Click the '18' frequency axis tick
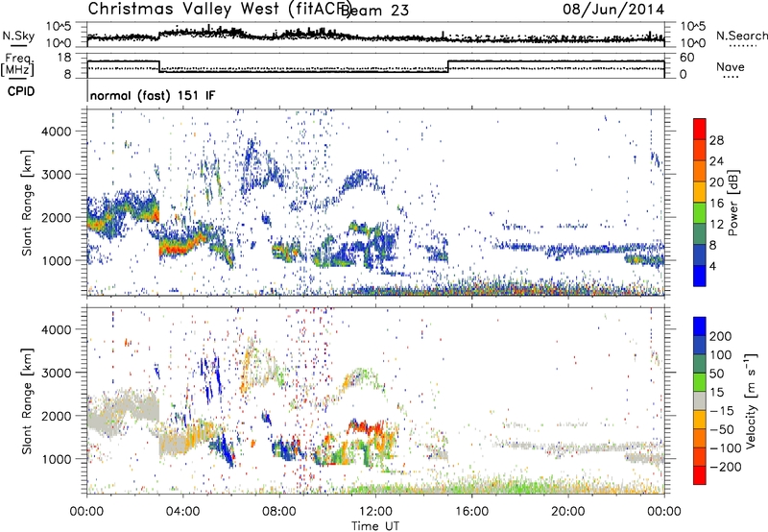The width and height of the screenshot is (768, 532). point(64,58)
